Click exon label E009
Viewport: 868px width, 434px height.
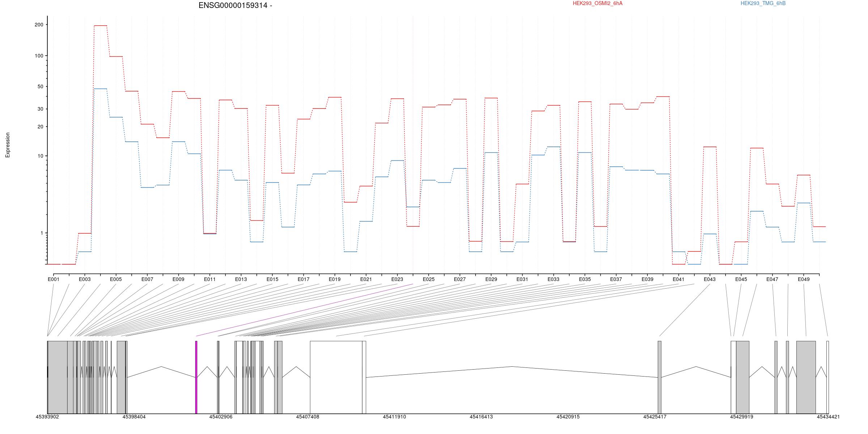178,279
